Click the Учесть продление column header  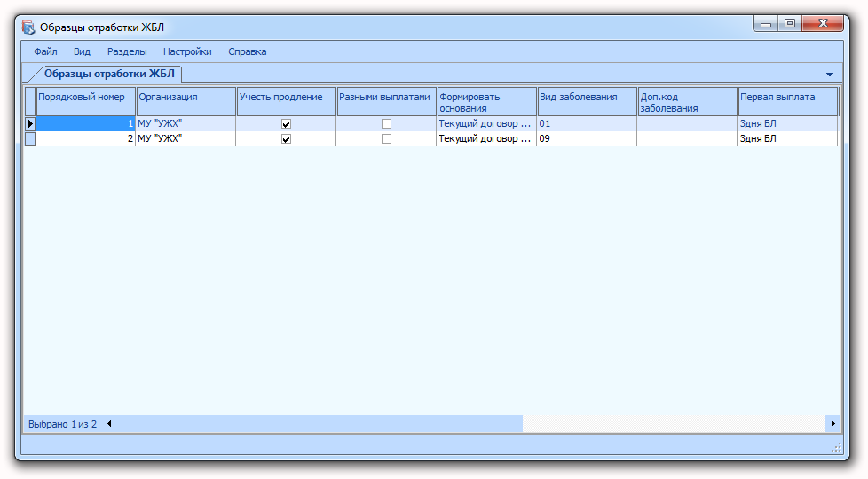click(286, 102)
